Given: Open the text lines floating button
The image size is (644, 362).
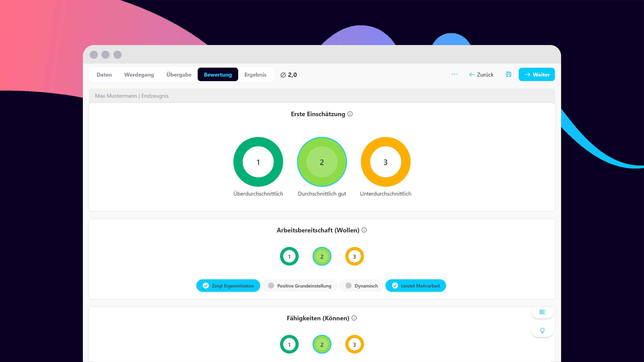Looking at the screenshot, I should click(542, 312).
